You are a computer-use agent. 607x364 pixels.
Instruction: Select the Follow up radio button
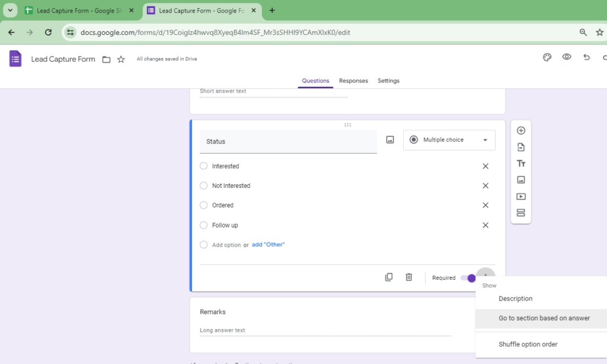tap(204, 225)
